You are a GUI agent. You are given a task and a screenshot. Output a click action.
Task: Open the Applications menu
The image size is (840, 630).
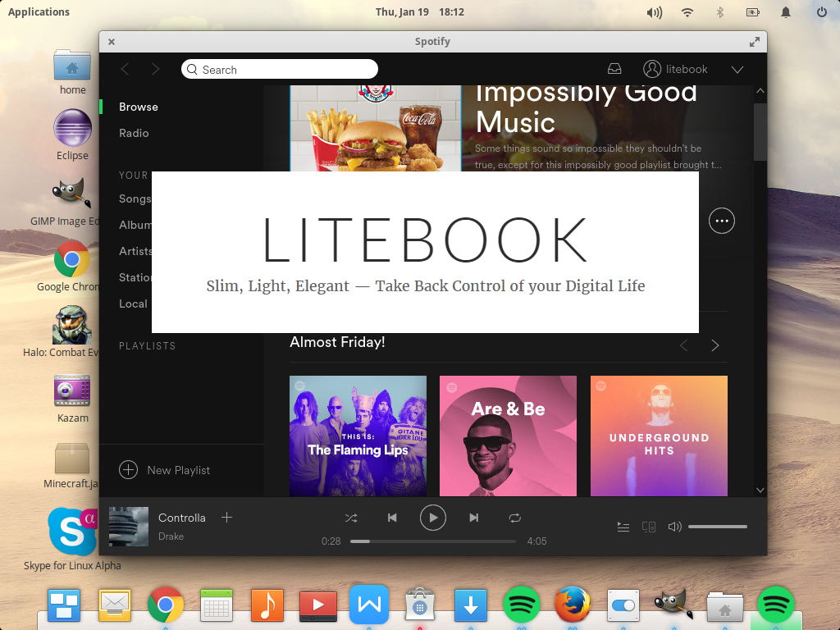point(39,11)
